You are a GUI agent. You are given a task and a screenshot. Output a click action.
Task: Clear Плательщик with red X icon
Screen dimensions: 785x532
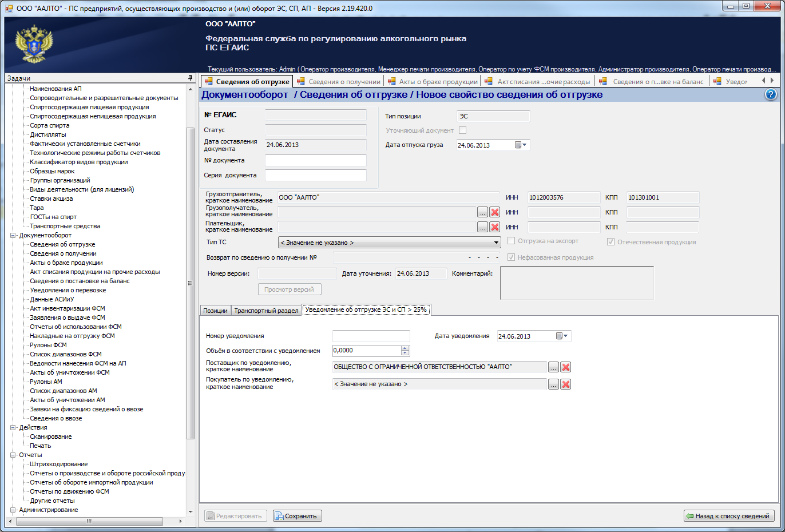click(495, 227)
